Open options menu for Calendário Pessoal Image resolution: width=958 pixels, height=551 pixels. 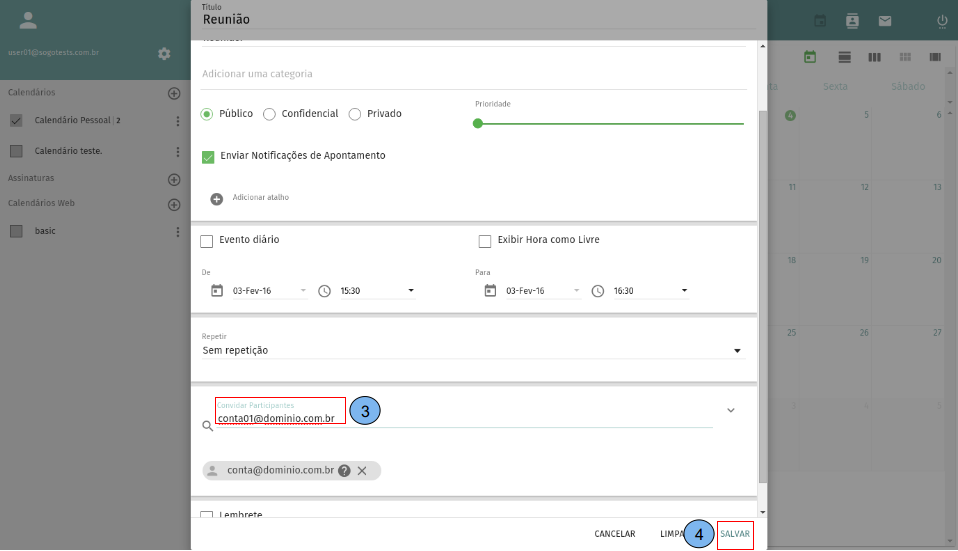178,121
